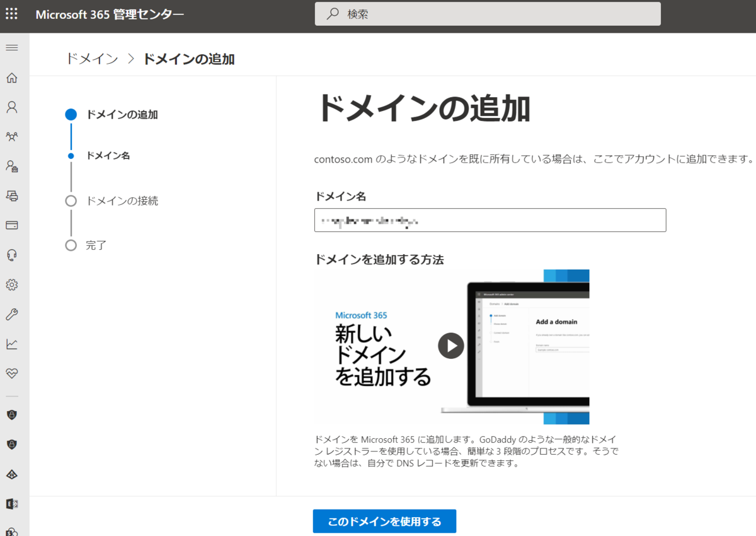Open Security admin center upper shield icon
Screen dimensions: 756x536
[x=12, y=415]
